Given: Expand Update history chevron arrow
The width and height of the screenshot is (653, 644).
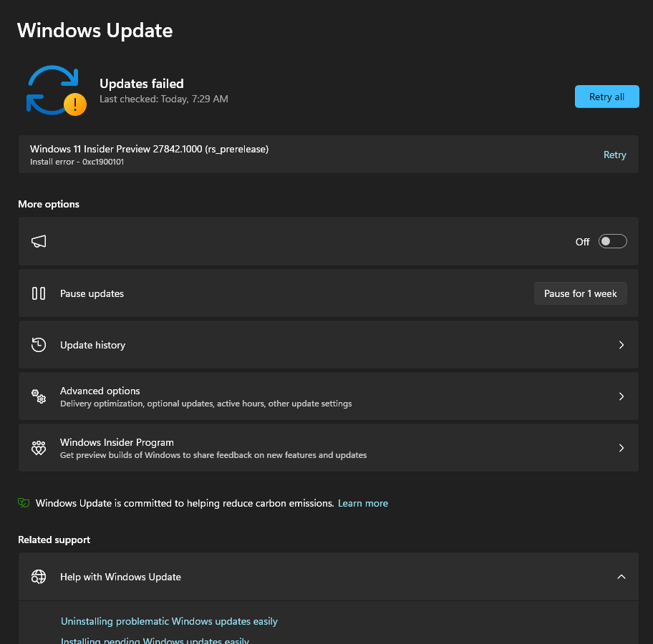Looking at the screenshot, I should point(621,345).
